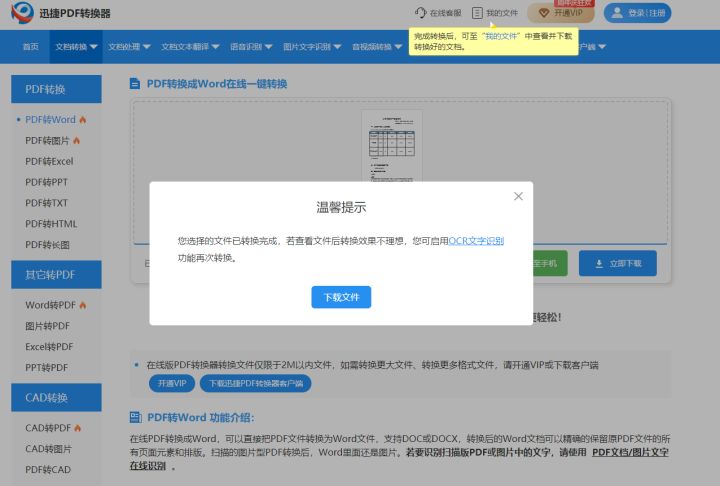Click the document icon beside PDF转换成Word title
Viewport: 720px width, 486px height.
135,84
